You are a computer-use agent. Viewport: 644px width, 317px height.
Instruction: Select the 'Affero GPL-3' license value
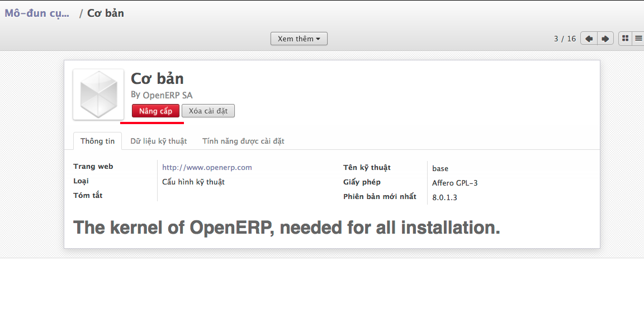coord(454,183)
